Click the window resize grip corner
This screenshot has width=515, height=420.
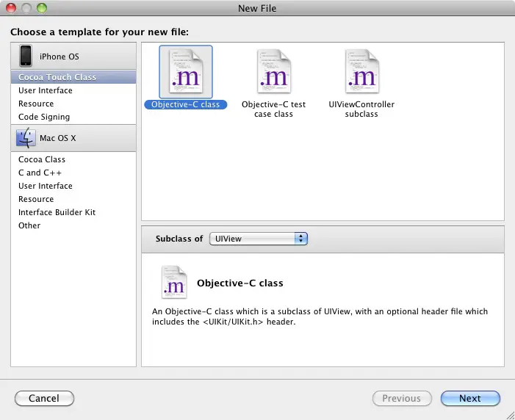(x=510, y=415)
